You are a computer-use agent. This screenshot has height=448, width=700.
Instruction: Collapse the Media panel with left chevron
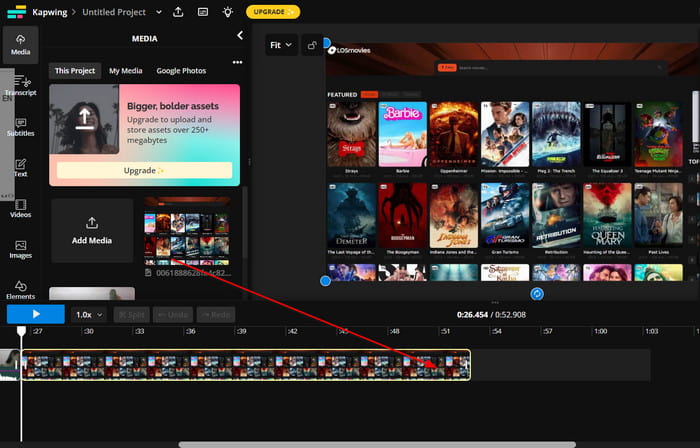(240, 35)
